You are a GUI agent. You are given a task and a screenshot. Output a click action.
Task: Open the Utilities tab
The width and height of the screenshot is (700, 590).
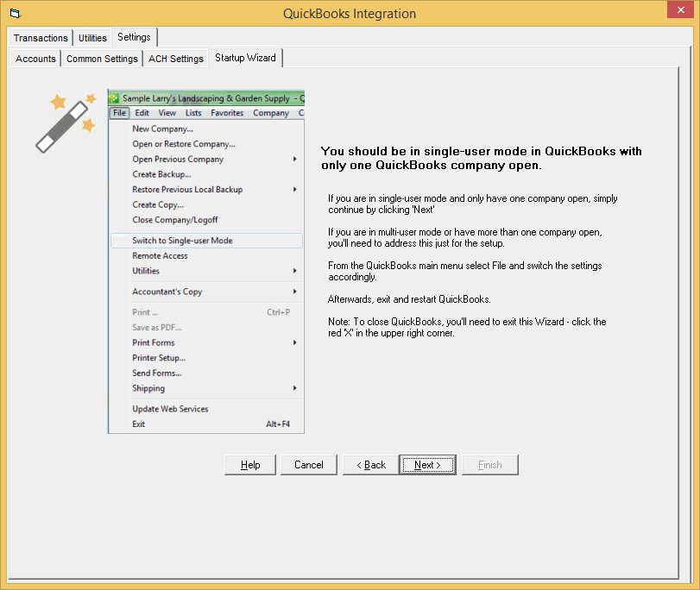click(91, 38)
